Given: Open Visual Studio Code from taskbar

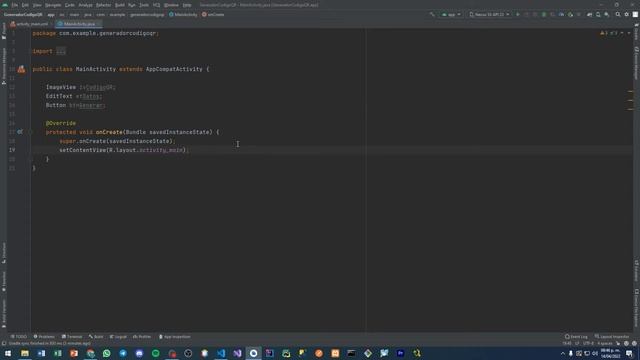Looking at the screenshot, I should [x=221, y=353].
